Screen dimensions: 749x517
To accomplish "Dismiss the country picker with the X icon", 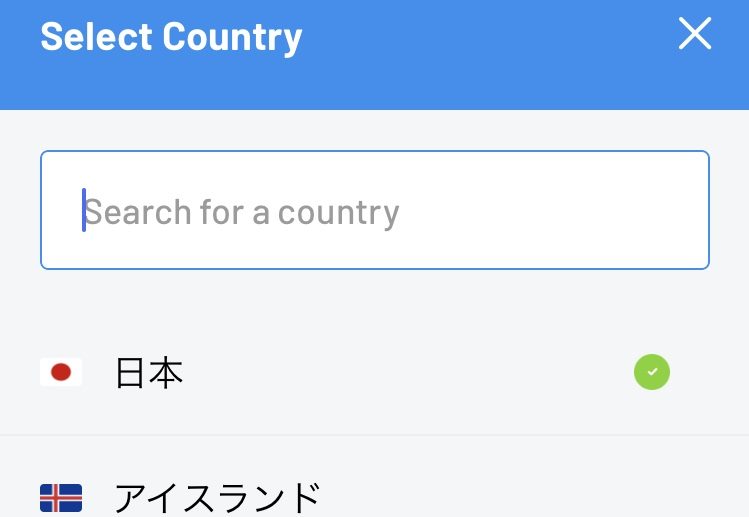I will 695,33.
